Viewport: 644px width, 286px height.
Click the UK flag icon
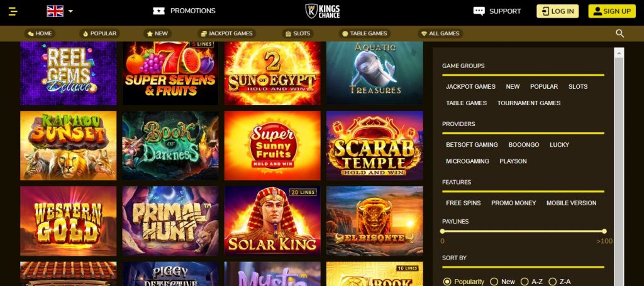pyautogui.click(x=55, y=11)
